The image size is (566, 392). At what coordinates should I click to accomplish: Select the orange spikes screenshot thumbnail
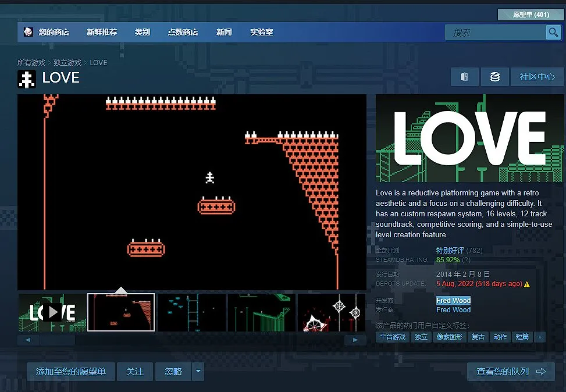pyautogui.click(x=121, y=312)
